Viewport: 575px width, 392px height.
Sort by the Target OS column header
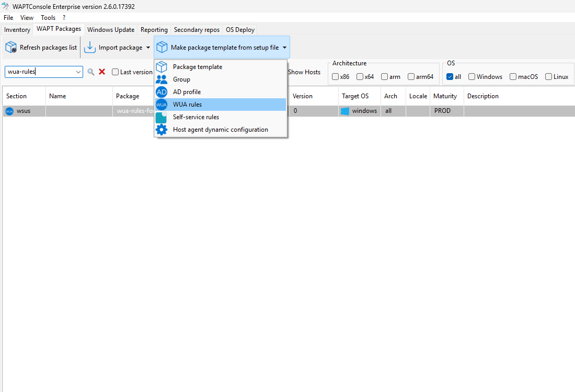(360, 96)
